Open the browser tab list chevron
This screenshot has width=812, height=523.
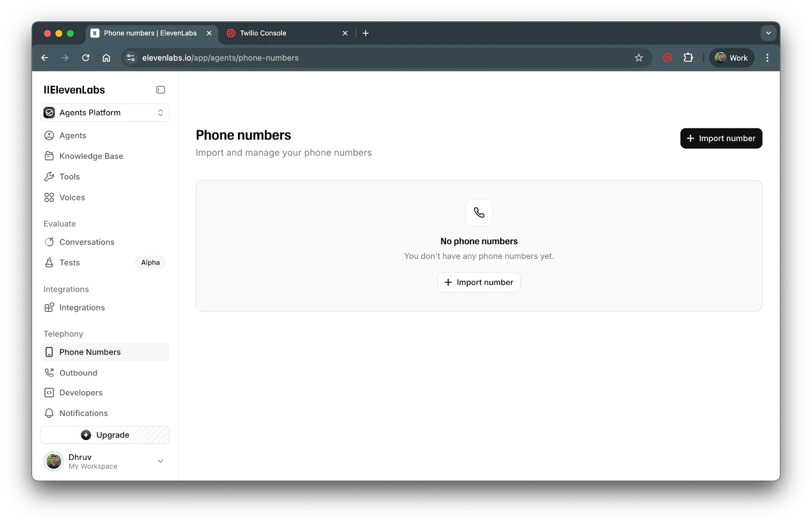click(768, 33)
